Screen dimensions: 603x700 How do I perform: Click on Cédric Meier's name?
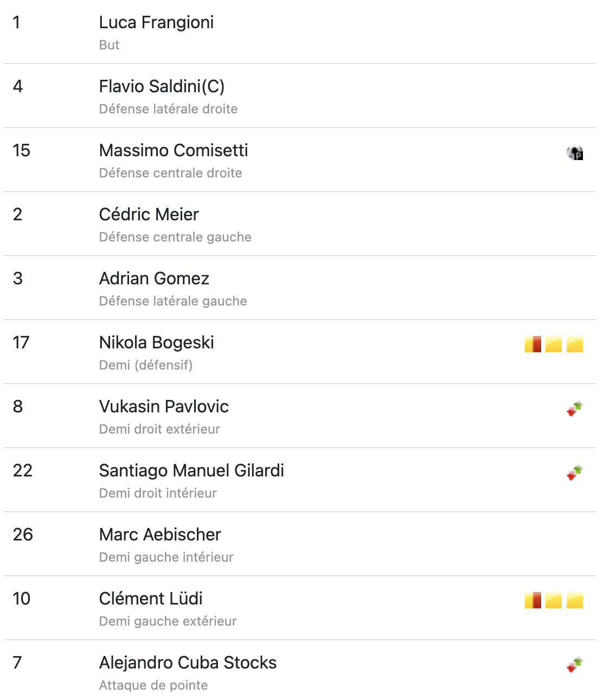click(149, 214)
